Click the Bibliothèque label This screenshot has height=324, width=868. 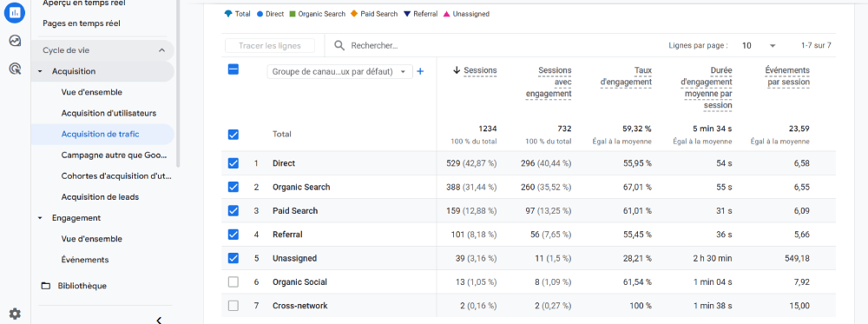[82, 286]
